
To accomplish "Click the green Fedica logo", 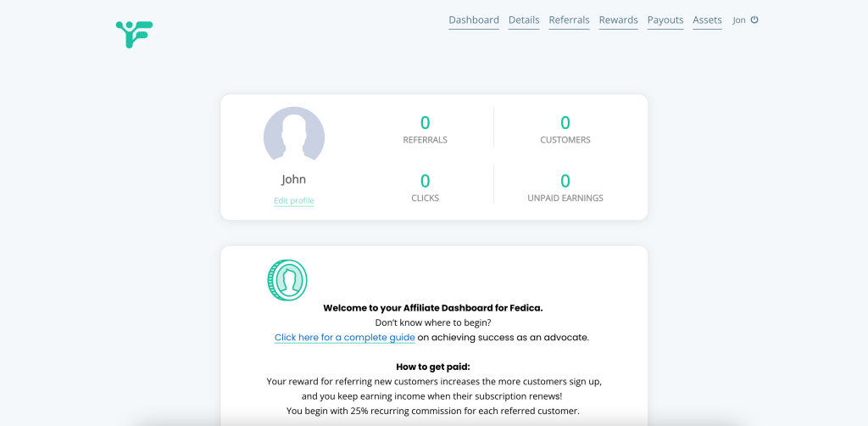I will pos(134,34).
